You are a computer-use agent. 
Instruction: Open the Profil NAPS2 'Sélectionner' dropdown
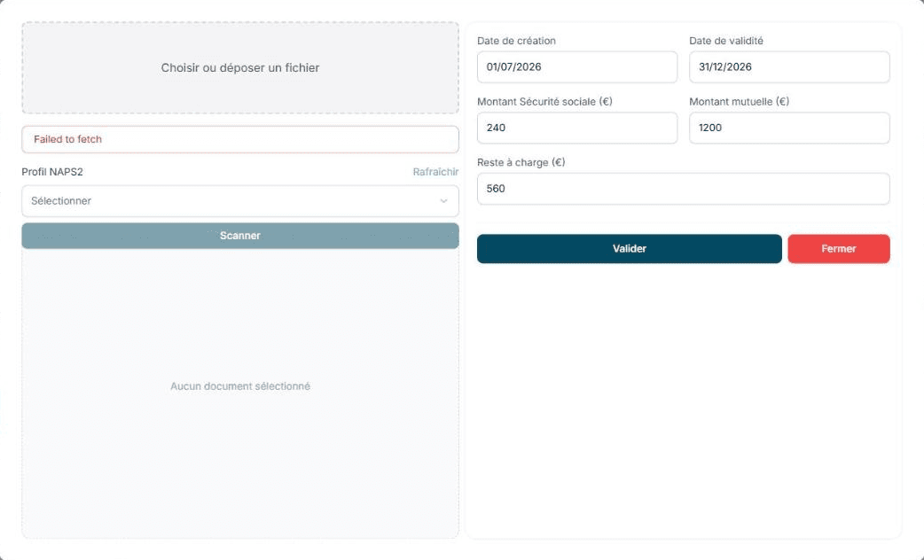coord(240,201)
